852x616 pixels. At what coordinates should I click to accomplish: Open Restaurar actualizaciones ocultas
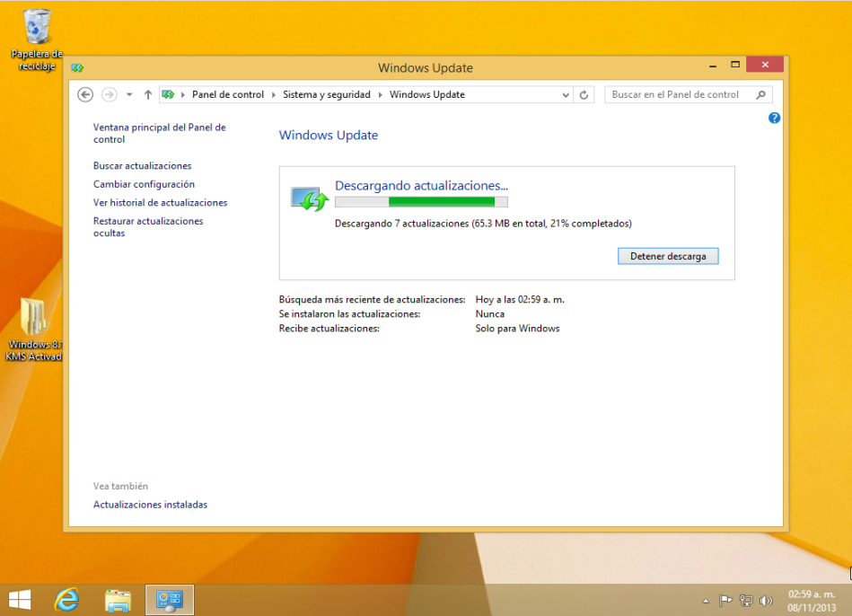(x=148, y=226)
